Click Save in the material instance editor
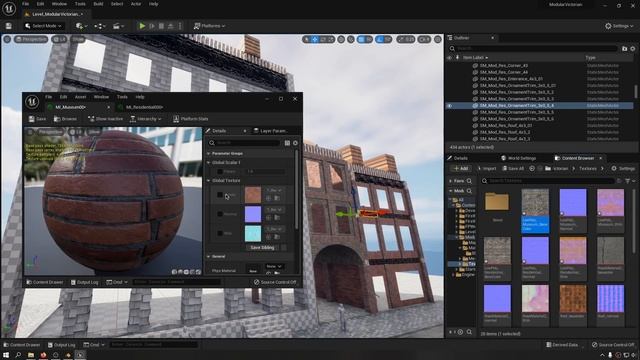640x360 pixels. click(x=37, y=119)
